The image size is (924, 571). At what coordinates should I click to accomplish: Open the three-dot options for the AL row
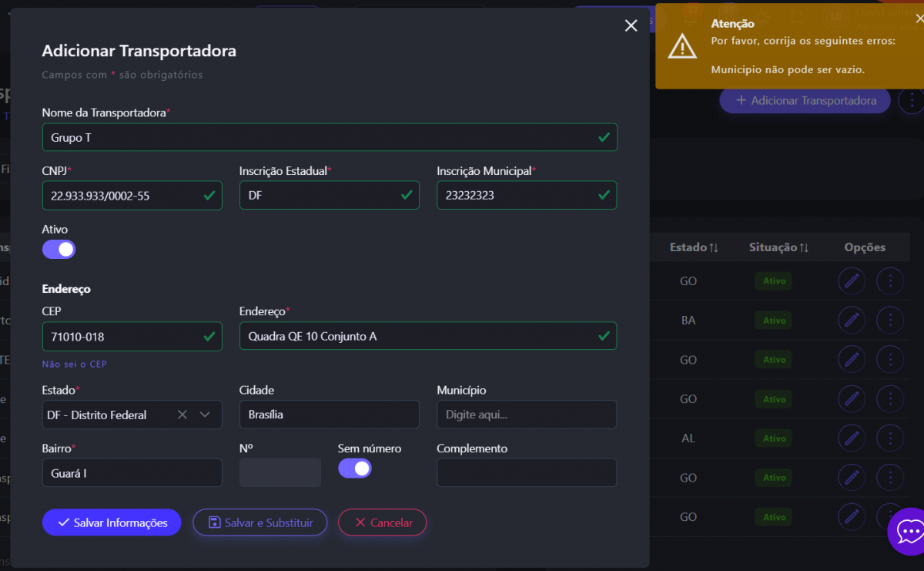click(x=890, y=438)
